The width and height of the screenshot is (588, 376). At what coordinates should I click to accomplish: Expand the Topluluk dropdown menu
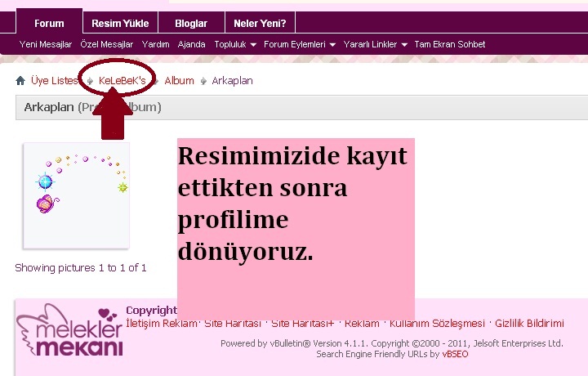point(235,44)
